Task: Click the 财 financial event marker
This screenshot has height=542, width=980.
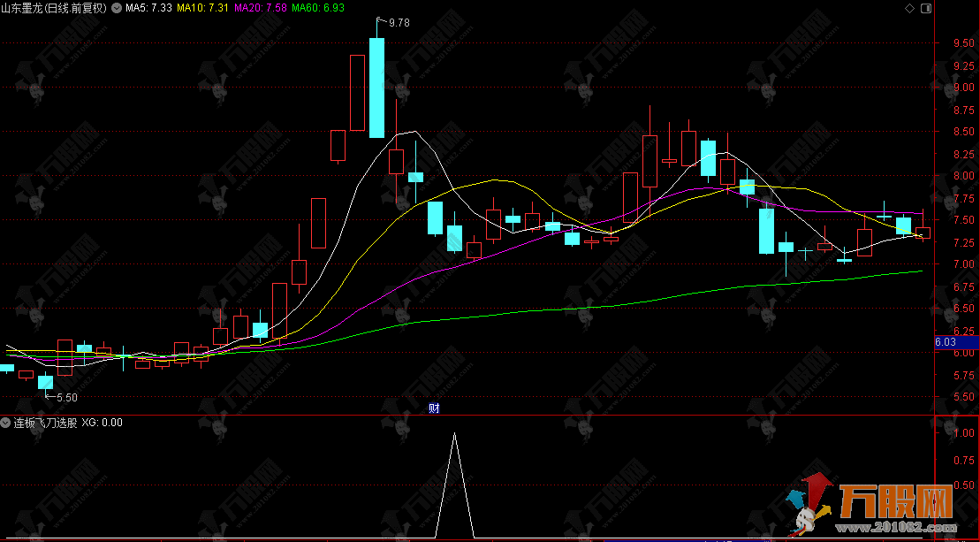Action: tap(434, 408)
